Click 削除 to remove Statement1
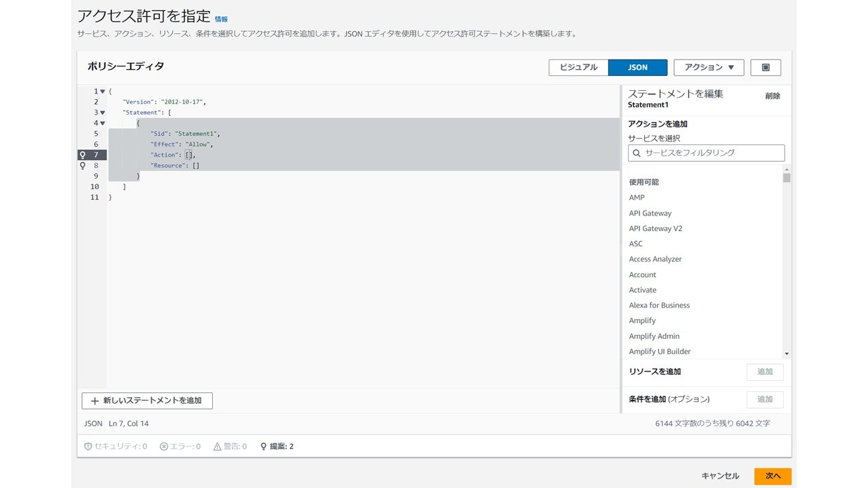Viewport: 868px width, 488px height. click(772, 96)
